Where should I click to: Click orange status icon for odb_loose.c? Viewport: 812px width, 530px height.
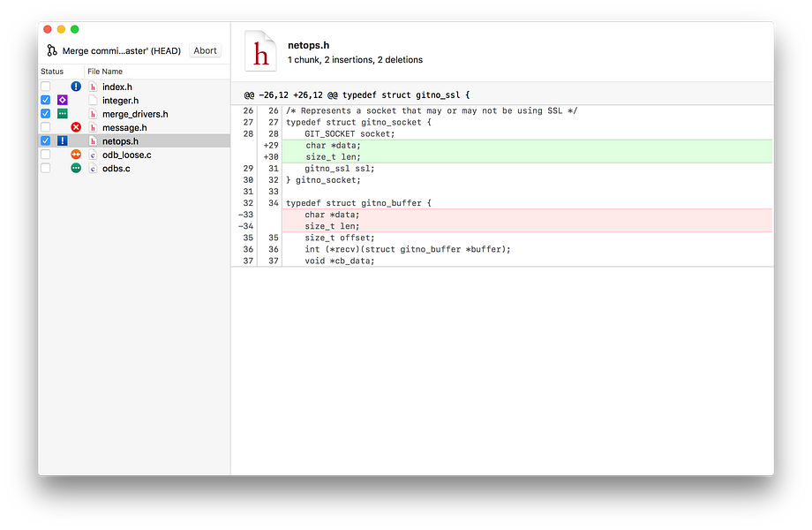[76, 155]
